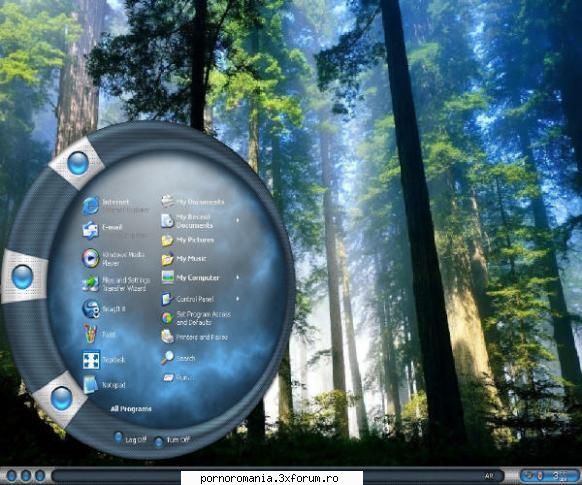
Task: Open the Run dialog entry
Action: pos(176,378)
